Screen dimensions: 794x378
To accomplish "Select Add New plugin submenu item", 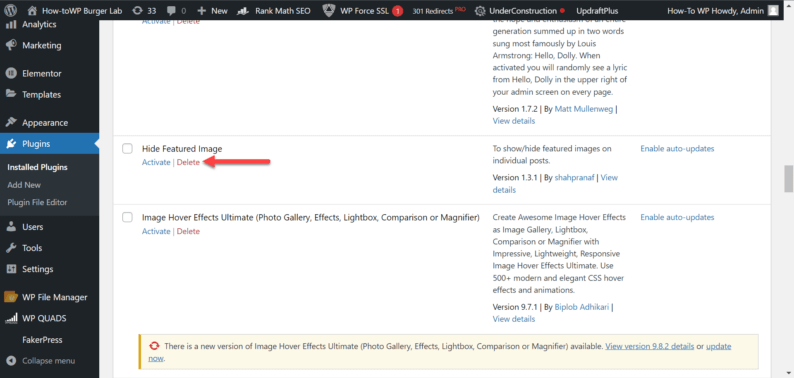I will click(24, 185).
